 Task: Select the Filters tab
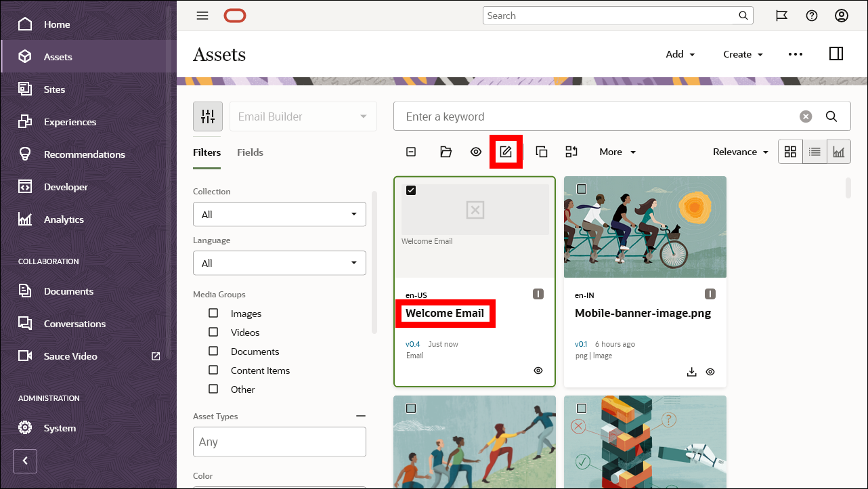tap(207, 152)
